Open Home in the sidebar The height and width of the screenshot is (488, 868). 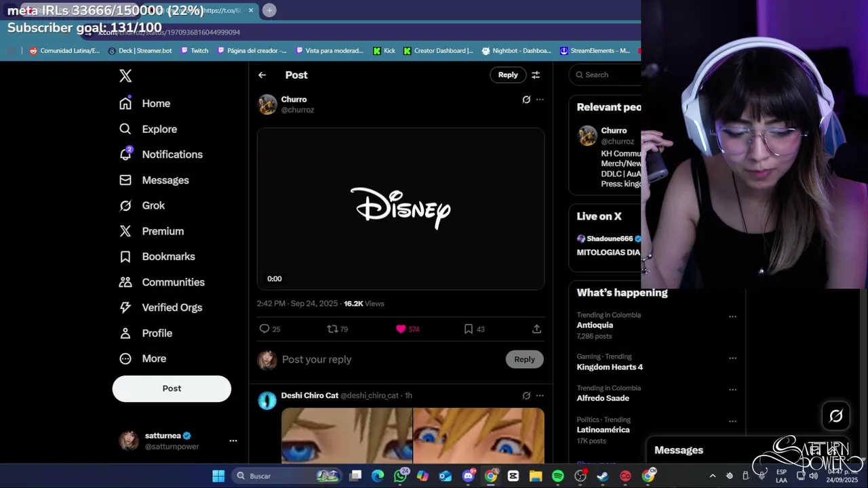(144, 104)
